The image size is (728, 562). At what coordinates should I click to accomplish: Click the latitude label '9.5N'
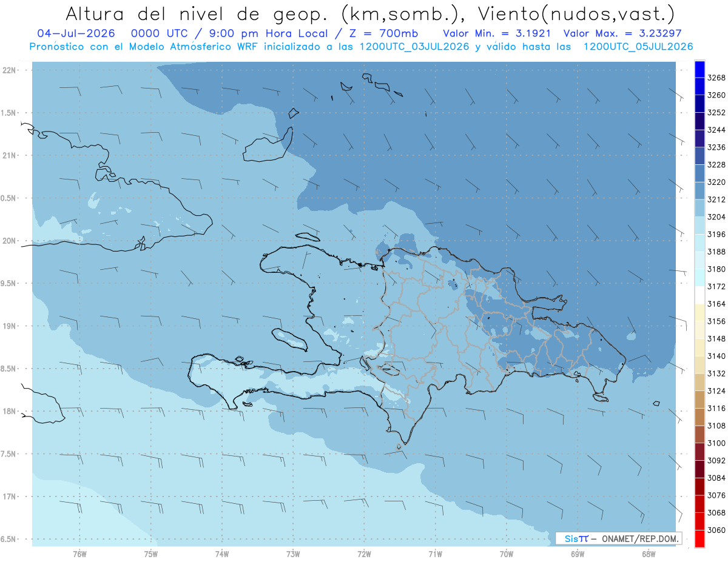point(8,283)
